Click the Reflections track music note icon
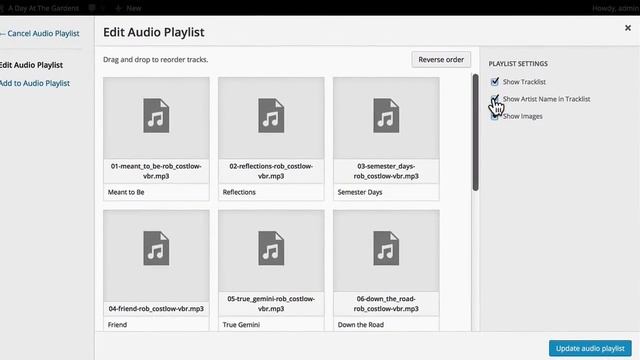 point(271,116)
